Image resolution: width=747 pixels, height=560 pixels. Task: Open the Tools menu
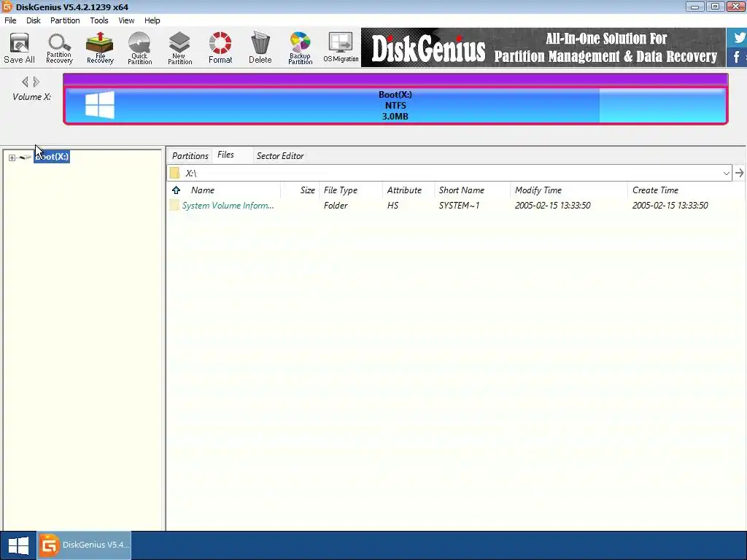[x=99, y=20]
